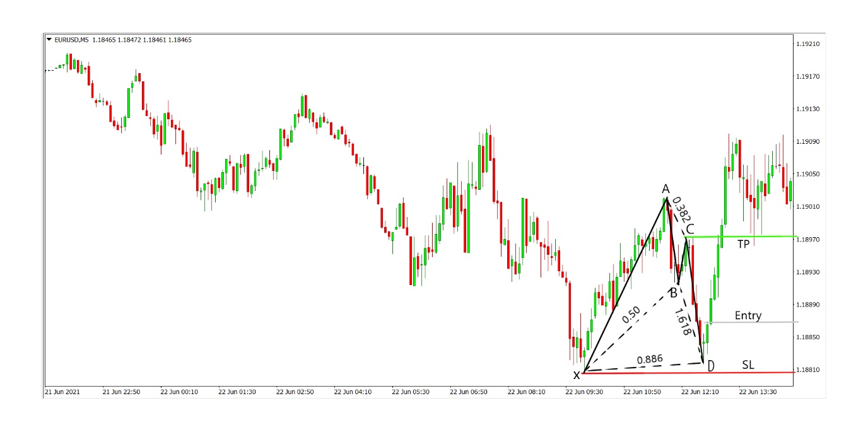
Task: Select point A of the harmonic pattern
Action: [x=666, y=188]
